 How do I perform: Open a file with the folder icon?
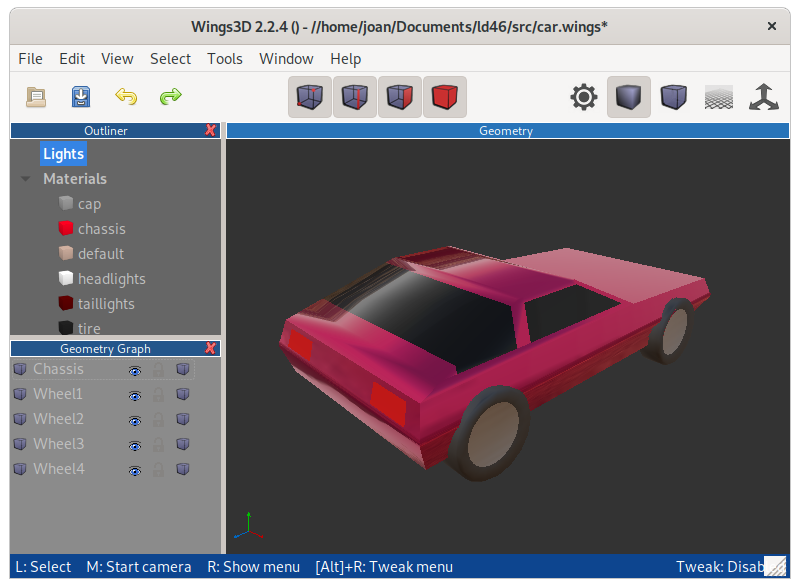[36, 96]
